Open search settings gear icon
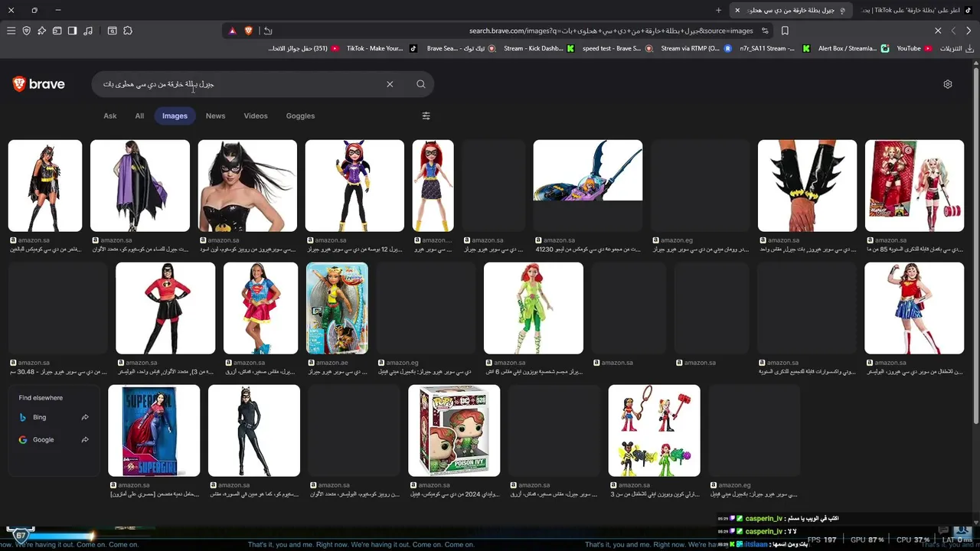 tap(948, 84)
